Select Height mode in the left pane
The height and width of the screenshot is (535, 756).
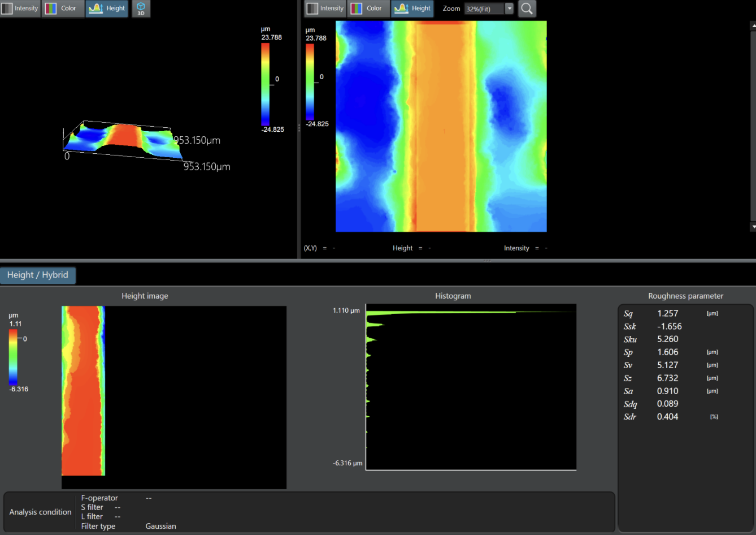(x=107, y=8)
